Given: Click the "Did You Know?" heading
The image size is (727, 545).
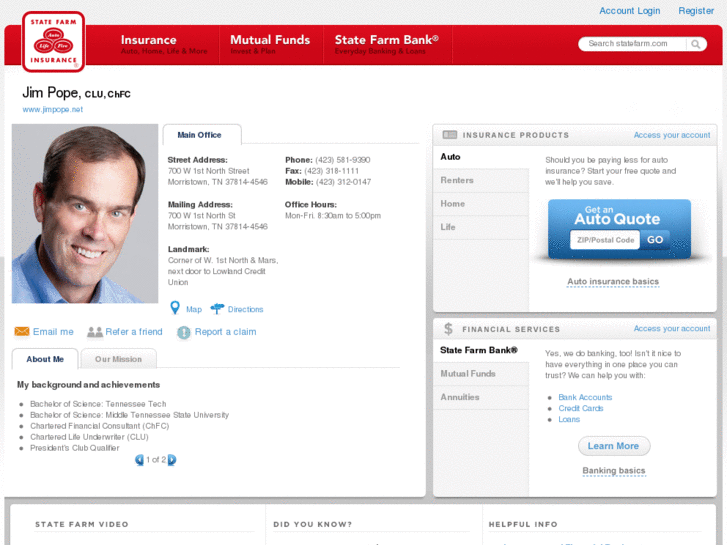Looking at the screenshot, I should pyautogui.click(x=312, y=525).
